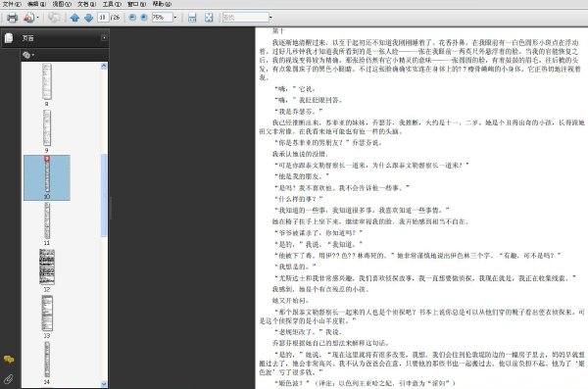Viewport: 588px width, 389px height.
Task: Click the Pages panel icon
Action: coord(8,38)
